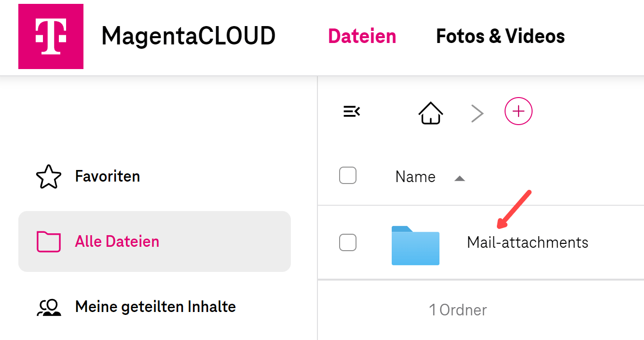Click the MagentaCLOUD title text
The height and width of the screenshot is (340, 644).
click(x=188, y=36)
